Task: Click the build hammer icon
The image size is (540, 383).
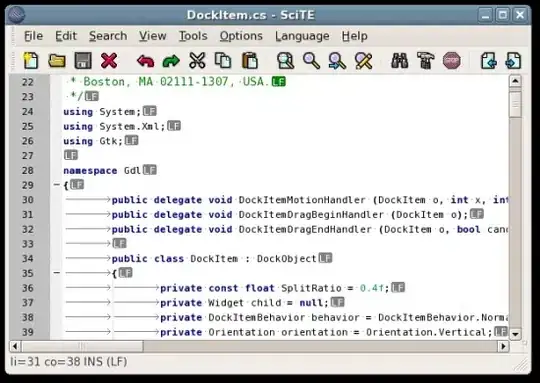Action: [426, 61]
